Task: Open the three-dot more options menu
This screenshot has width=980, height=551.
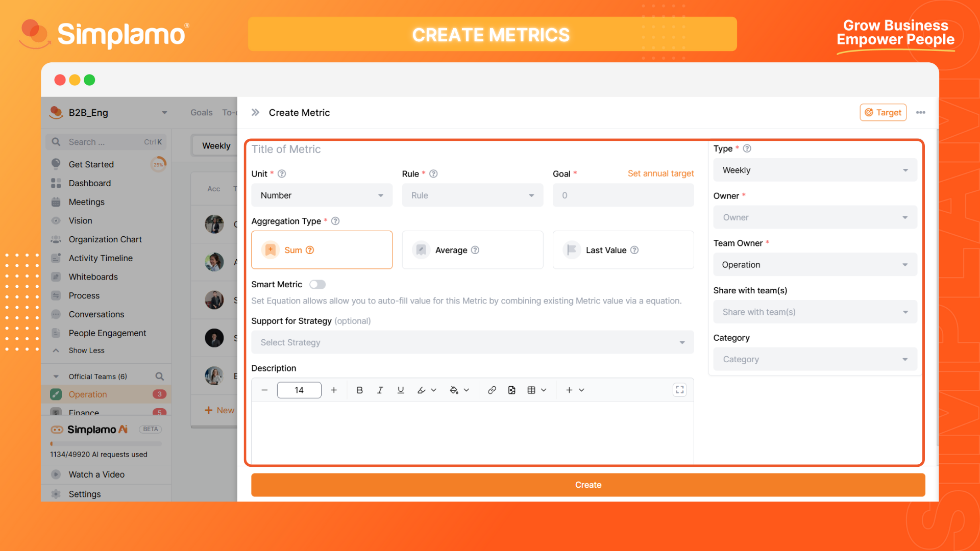Action: (920, 112)
